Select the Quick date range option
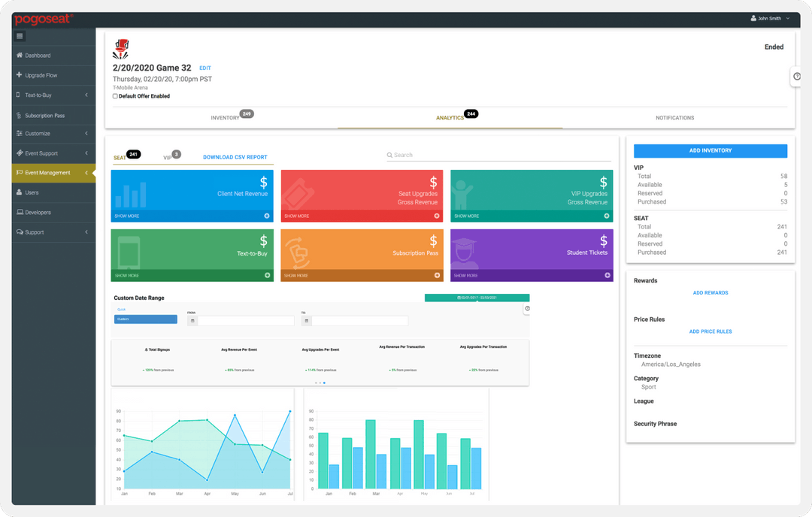 tap(121, 309)
